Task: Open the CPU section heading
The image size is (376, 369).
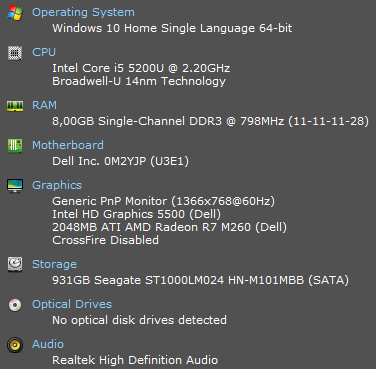Action: (x=44, y=52)
